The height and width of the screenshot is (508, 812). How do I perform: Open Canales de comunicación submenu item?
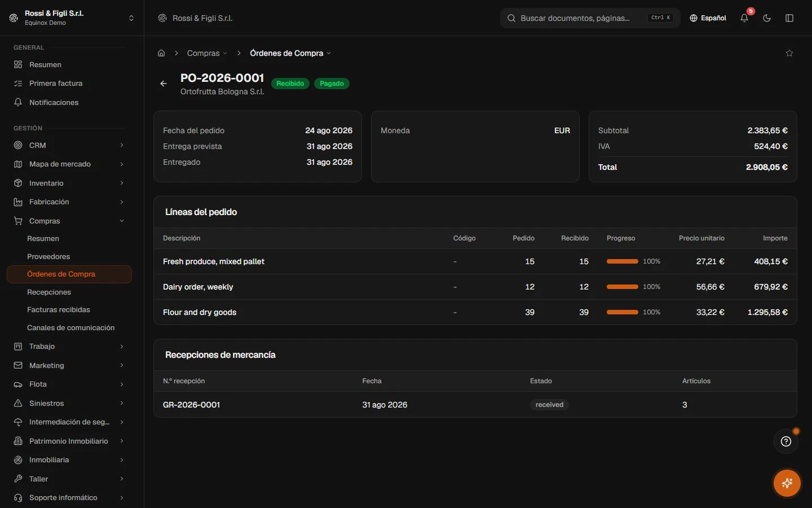70,328
